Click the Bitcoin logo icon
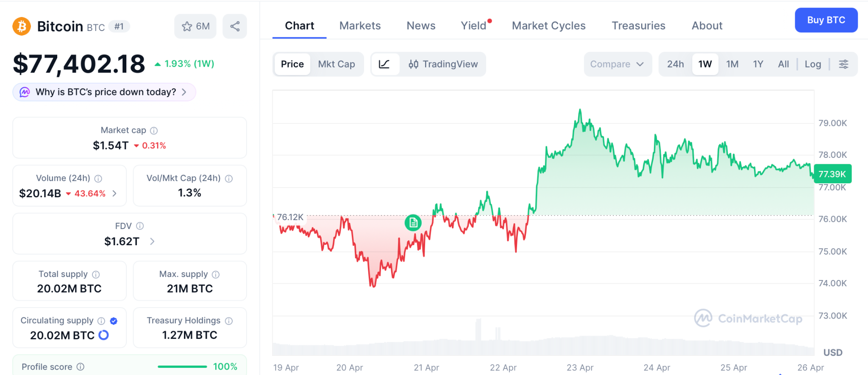Screen dimensions: 868x375 click(x=22, y=26)
